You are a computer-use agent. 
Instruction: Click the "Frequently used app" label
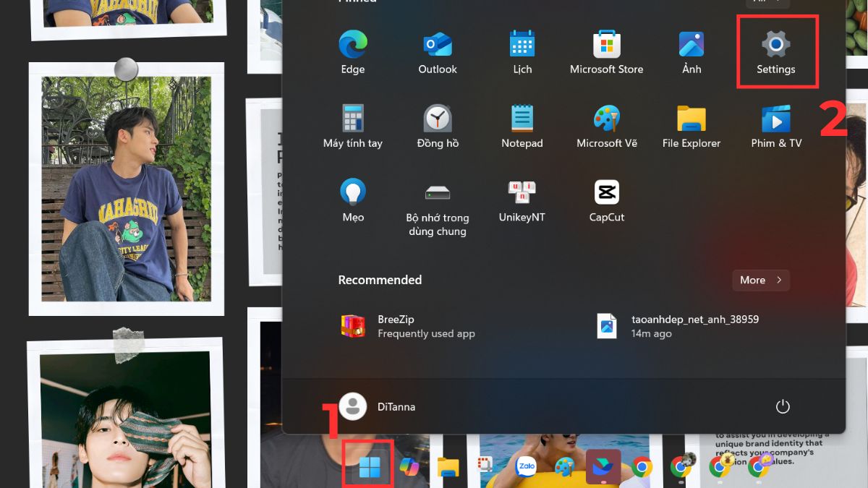click(x=426, y=334)
